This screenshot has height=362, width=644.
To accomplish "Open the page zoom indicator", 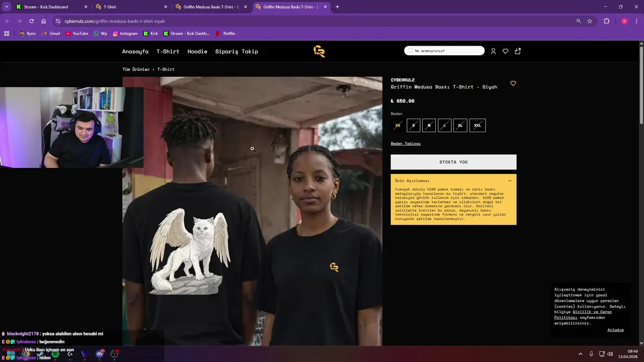I will point(579,21).
